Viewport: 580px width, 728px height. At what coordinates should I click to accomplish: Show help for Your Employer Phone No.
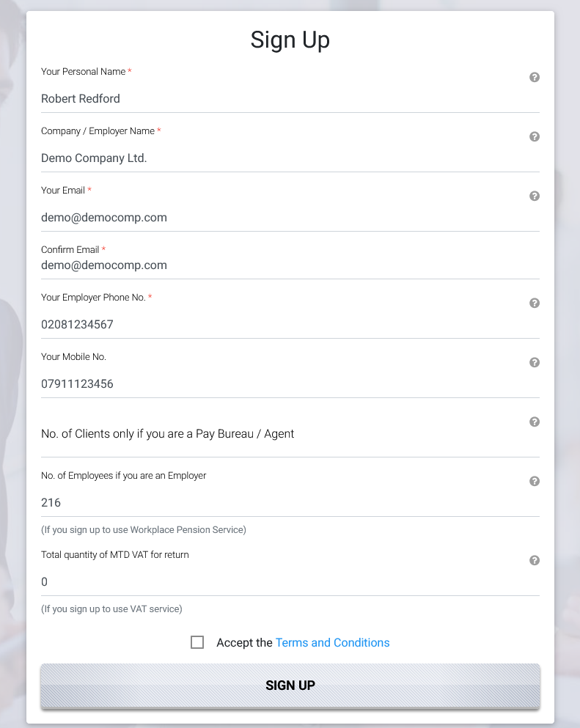535,303
